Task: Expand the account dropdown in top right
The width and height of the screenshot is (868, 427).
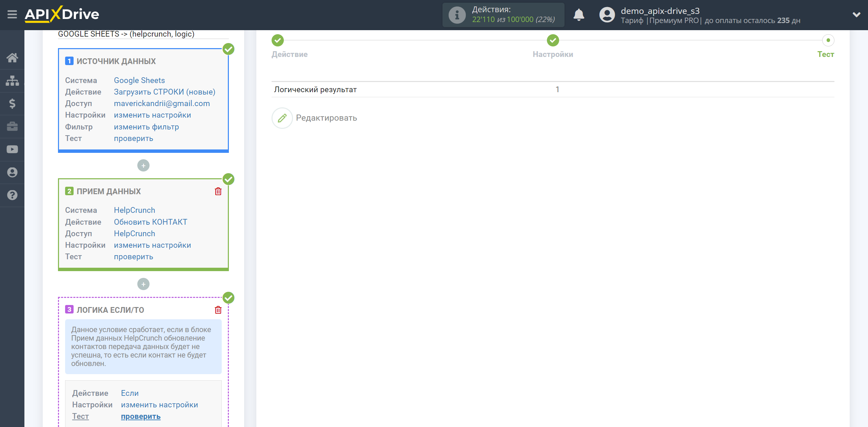Action: pos(857,14)
